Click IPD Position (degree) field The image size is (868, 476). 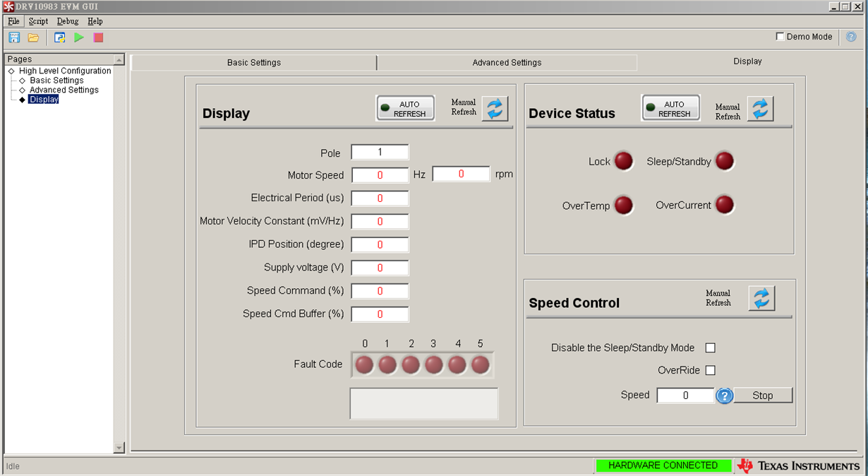tap(380, 245)
